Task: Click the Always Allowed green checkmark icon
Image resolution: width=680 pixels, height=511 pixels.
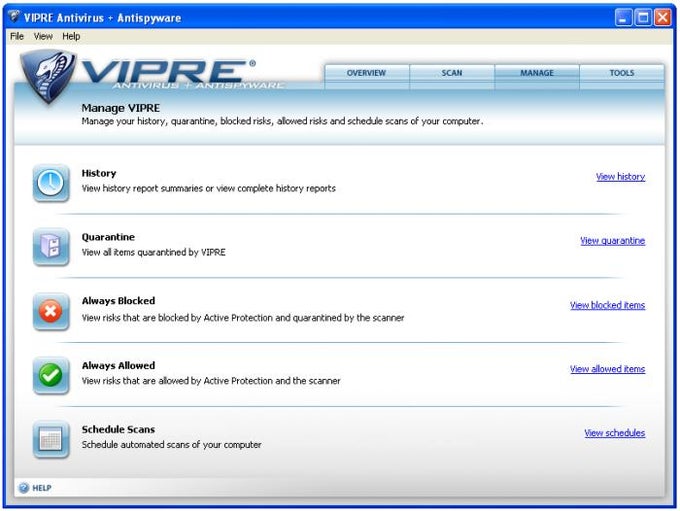Action: click(x=51, y=375)
